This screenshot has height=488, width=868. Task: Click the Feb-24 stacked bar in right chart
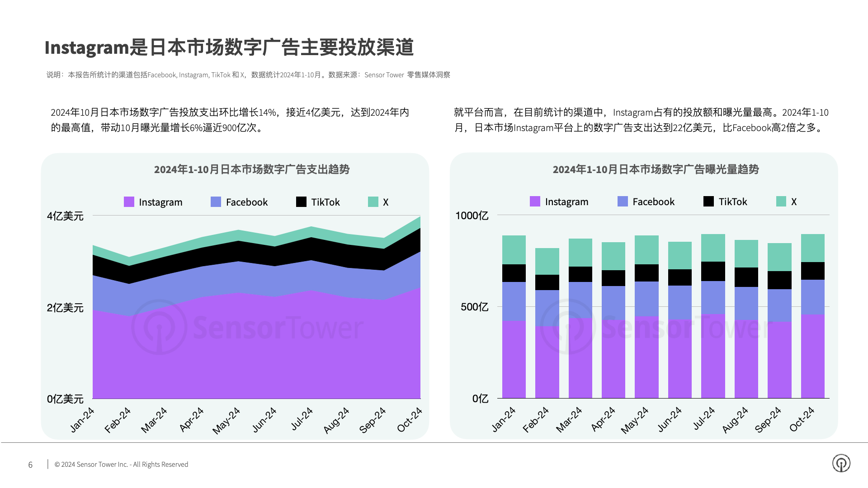(x=547, y=323)
